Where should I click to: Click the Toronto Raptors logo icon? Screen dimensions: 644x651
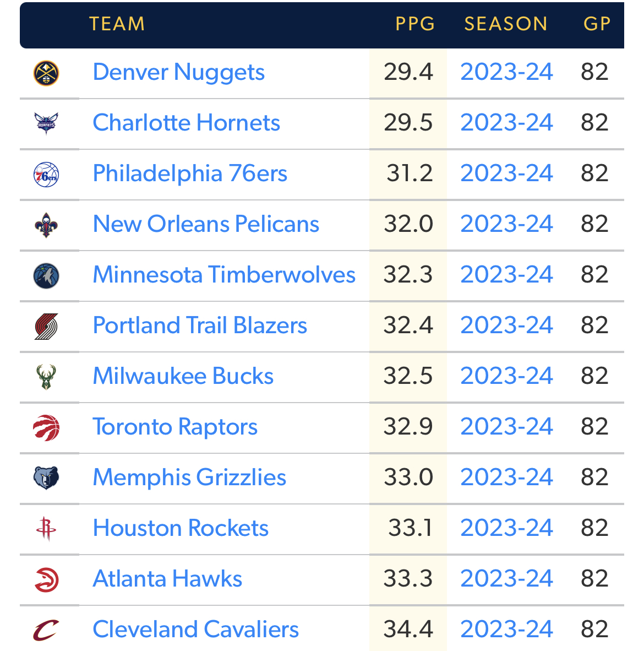coord(46,427)
